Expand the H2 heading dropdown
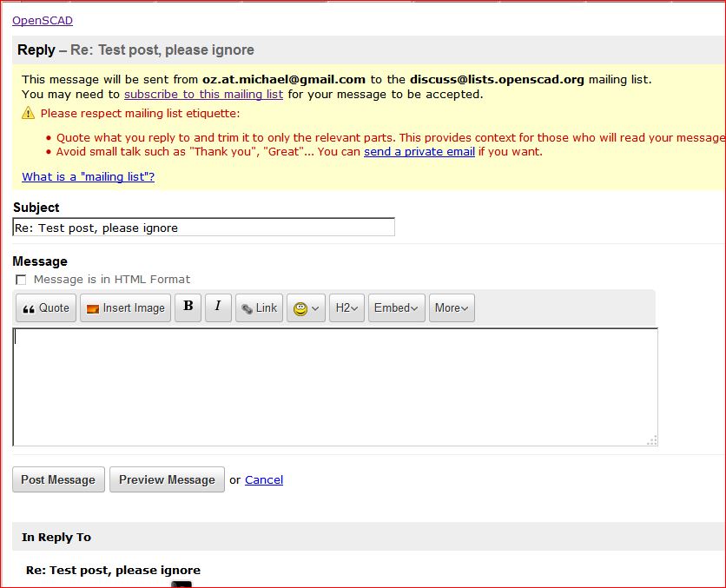 coord(346,308)
